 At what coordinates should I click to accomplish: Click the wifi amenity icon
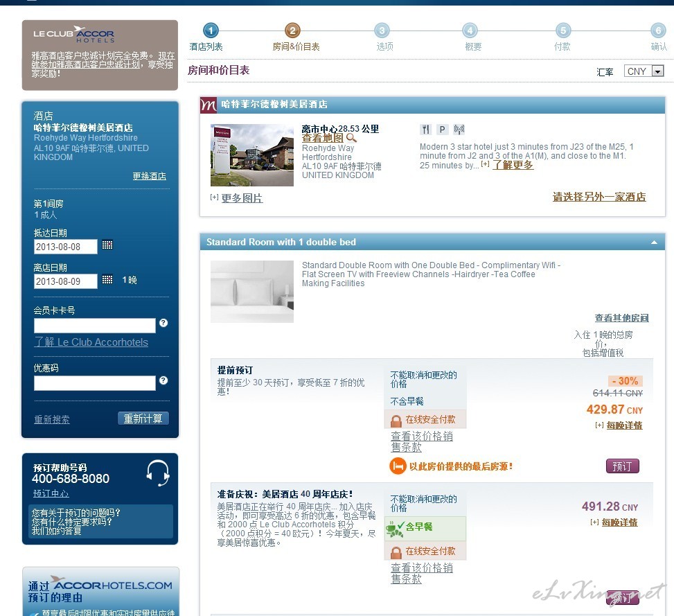[459, 130]
